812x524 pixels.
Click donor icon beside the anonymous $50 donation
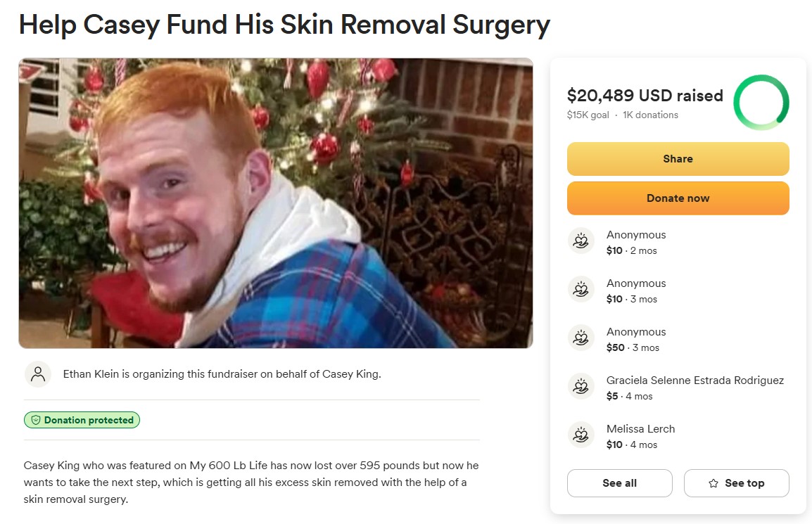click(581, 338)
